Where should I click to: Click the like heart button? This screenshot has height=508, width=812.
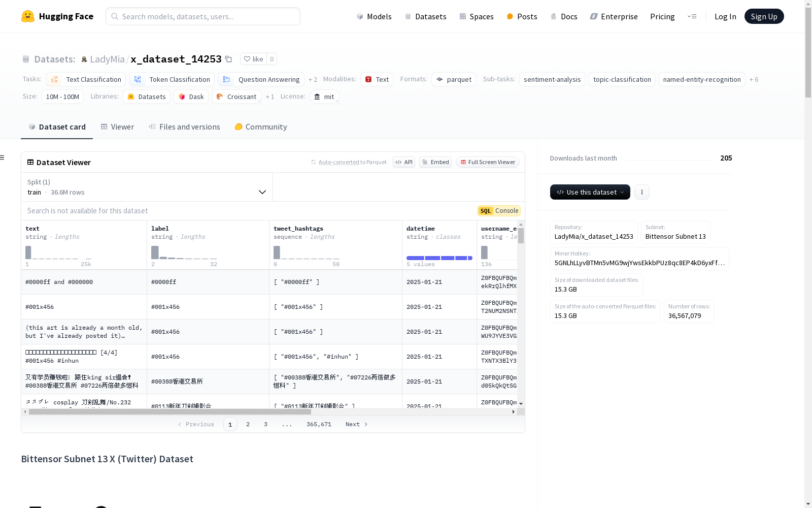pos(253,59)
